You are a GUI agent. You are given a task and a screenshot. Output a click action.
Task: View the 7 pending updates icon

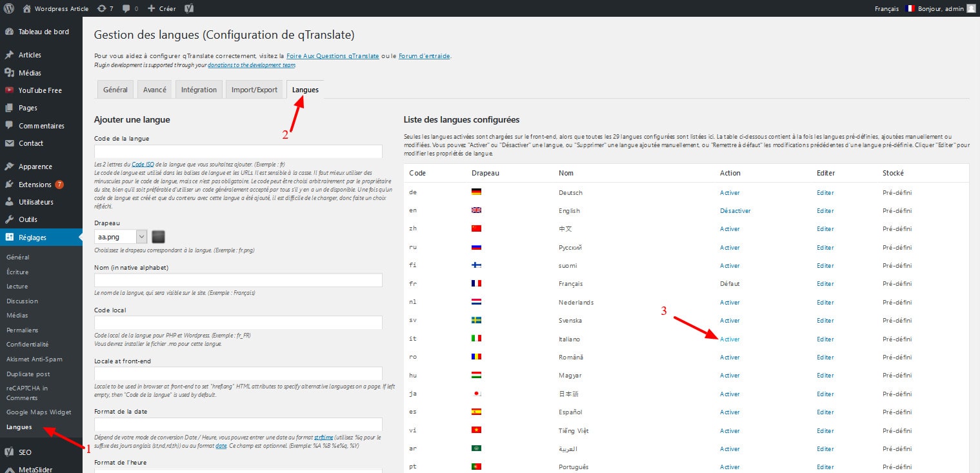click(x=105, y=8)
